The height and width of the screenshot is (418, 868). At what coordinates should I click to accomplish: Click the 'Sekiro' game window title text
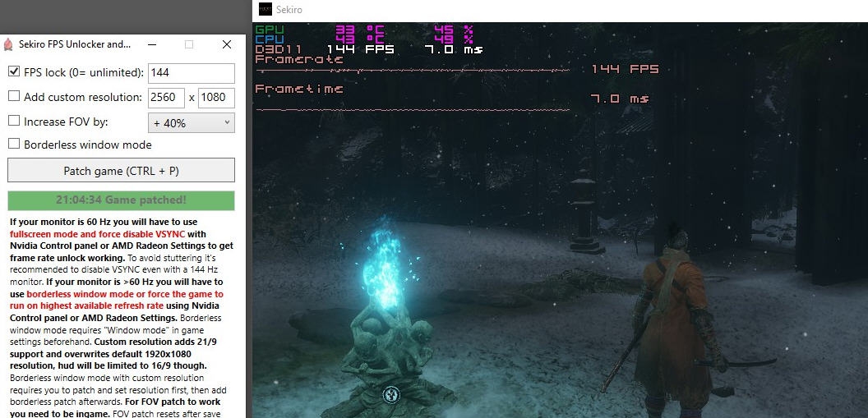click(x=289, y=9)
